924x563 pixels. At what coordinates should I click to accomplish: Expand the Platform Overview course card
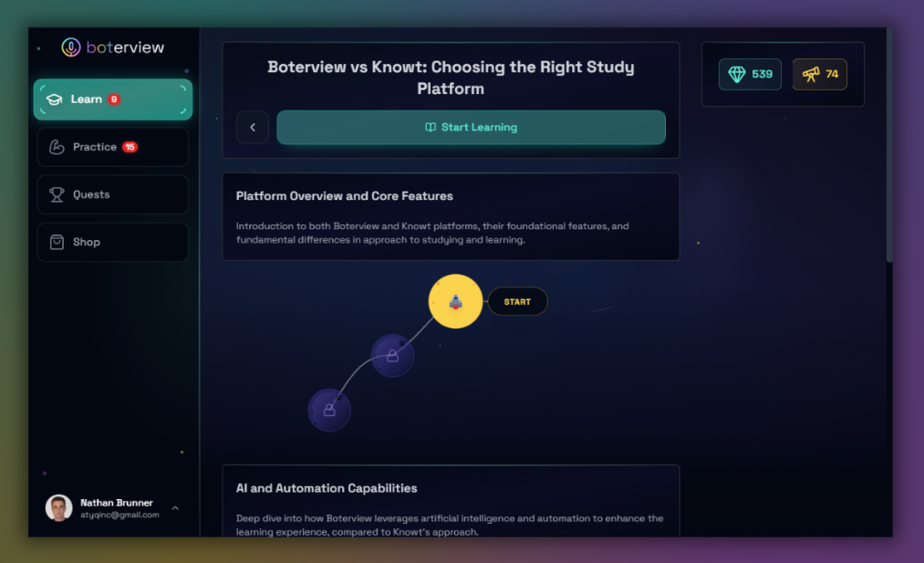[x=451, y=216]
